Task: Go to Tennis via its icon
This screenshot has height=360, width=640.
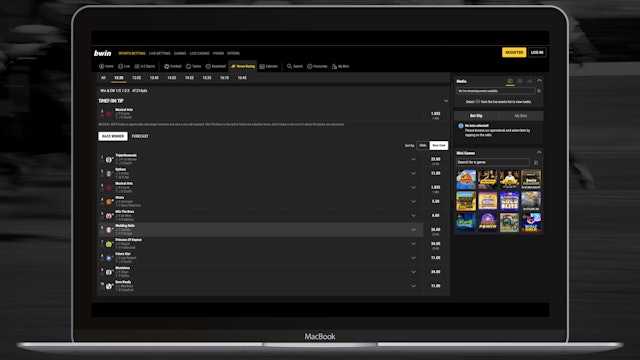Action: (x=188, y=66)
